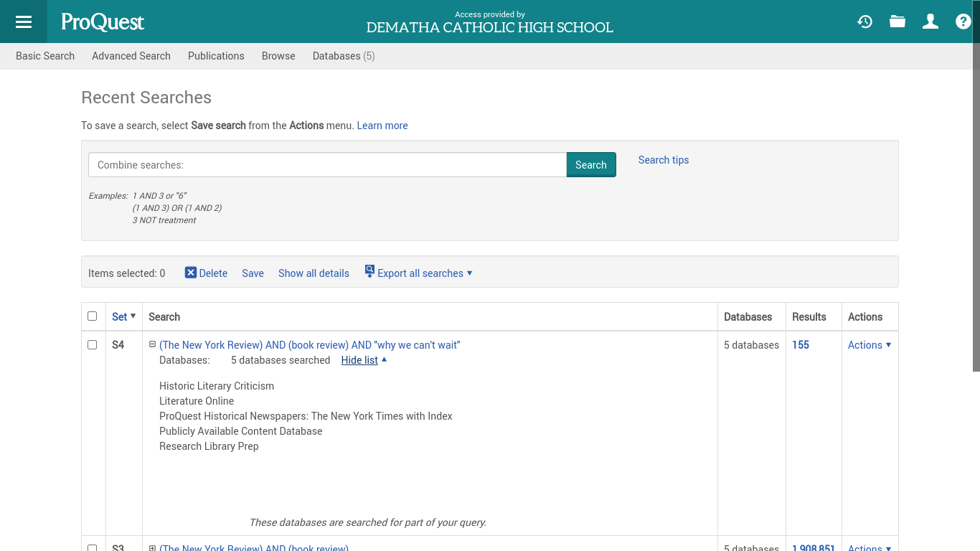Expand the S3 search details
This screenshot has width=980, height=551.
tap(152, 548)
